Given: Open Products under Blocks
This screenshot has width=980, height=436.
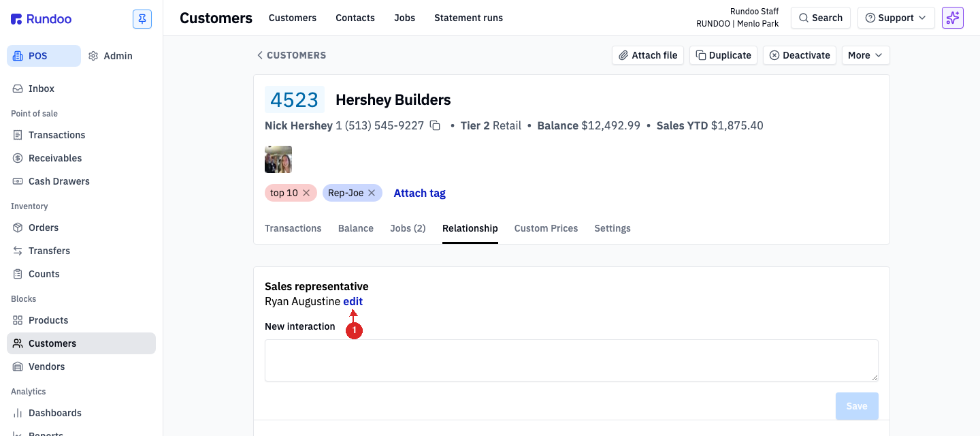Looking at the screenshot, I should point(81,320).
